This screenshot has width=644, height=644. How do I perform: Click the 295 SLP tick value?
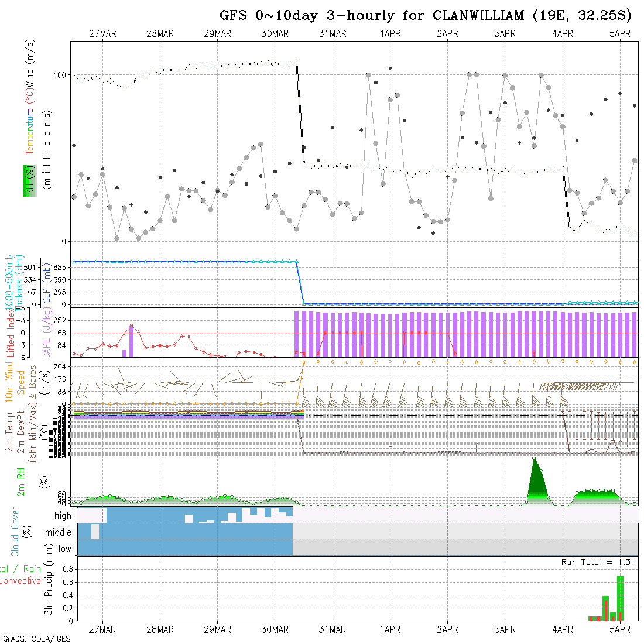coord(60,292)
